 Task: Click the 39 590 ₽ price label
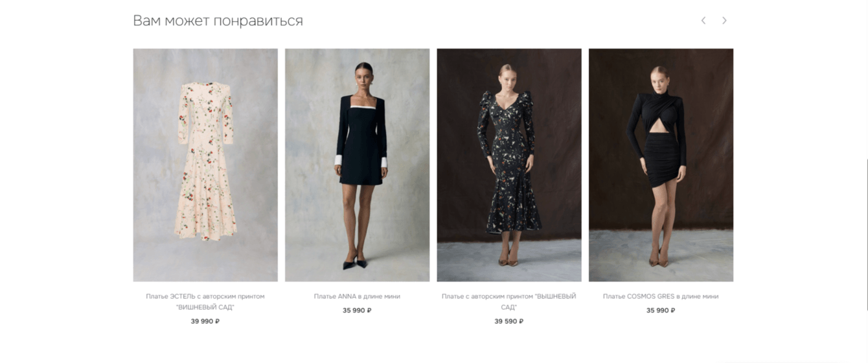point(509,321)
